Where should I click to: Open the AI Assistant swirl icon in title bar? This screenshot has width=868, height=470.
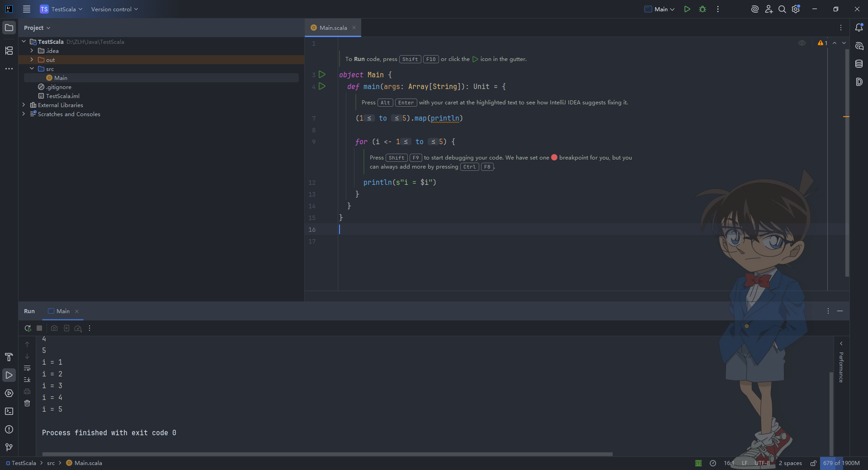(755, 9)
